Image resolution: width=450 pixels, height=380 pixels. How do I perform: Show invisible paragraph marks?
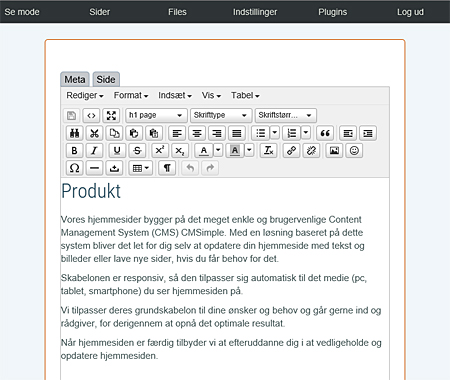(x=167, y=168)
